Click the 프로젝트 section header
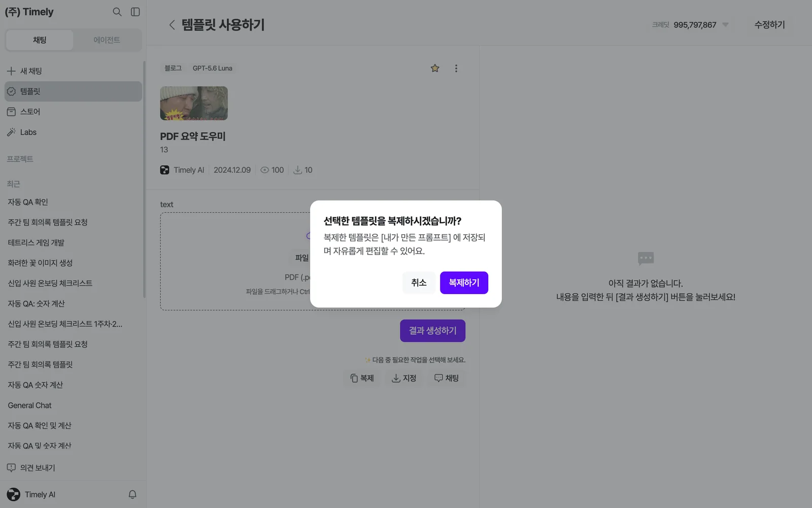The image size is (812, 508). 20,159
